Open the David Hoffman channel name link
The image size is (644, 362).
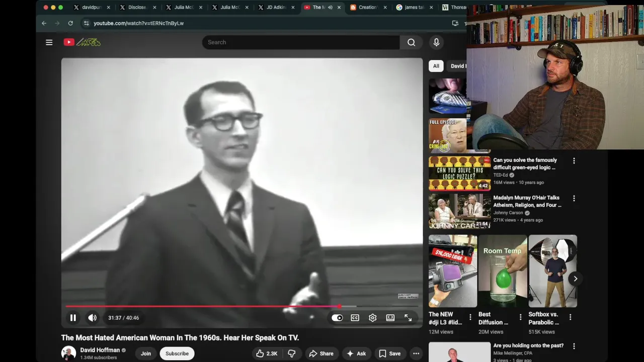pos(100,350)
